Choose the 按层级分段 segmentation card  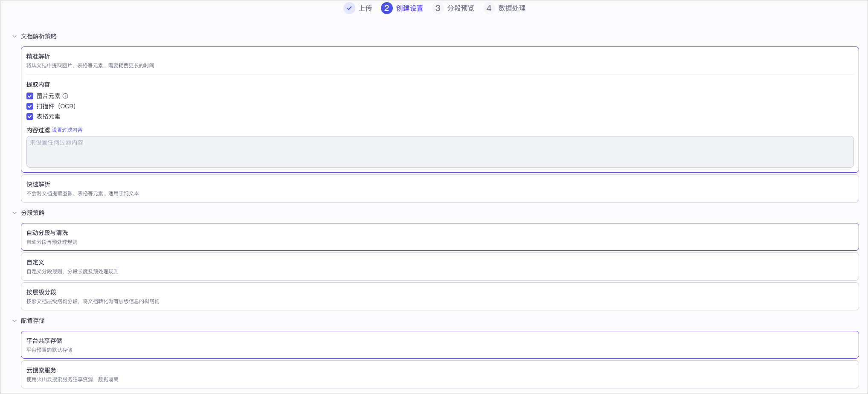click(440, 296)
